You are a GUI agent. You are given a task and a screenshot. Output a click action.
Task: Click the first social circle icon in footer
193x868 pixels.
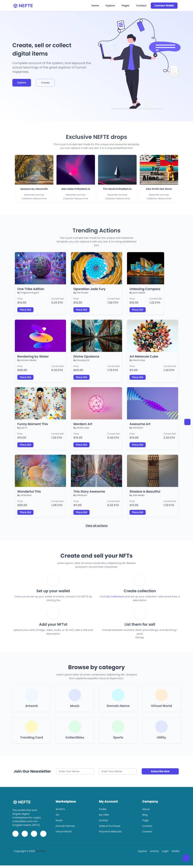[x=15, y=834]
